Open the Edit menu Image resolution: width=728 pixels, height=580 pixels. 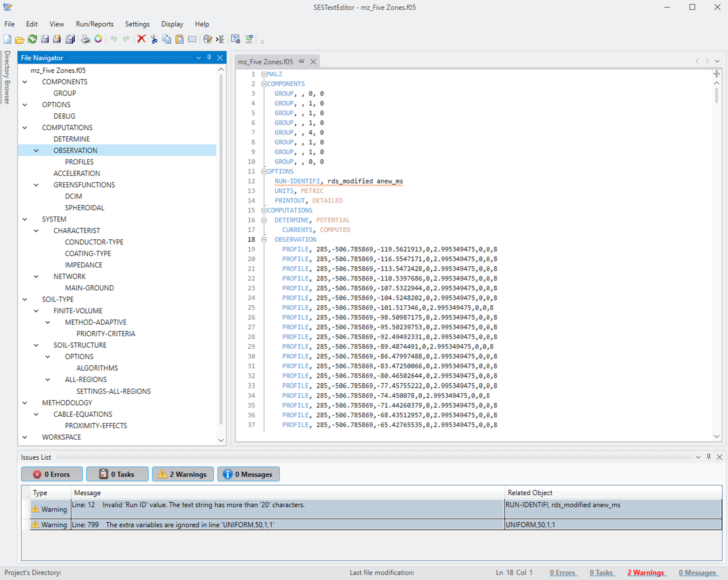(32, 24)
